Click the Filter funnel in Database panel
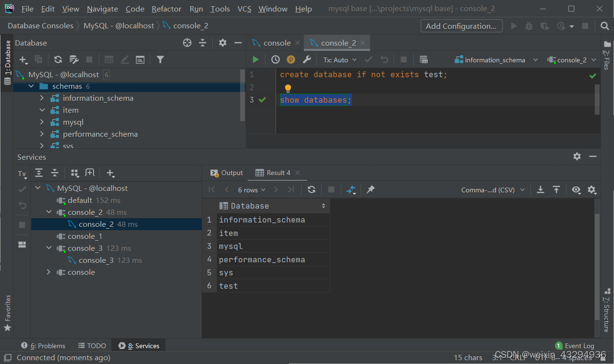 click(160, 59)
